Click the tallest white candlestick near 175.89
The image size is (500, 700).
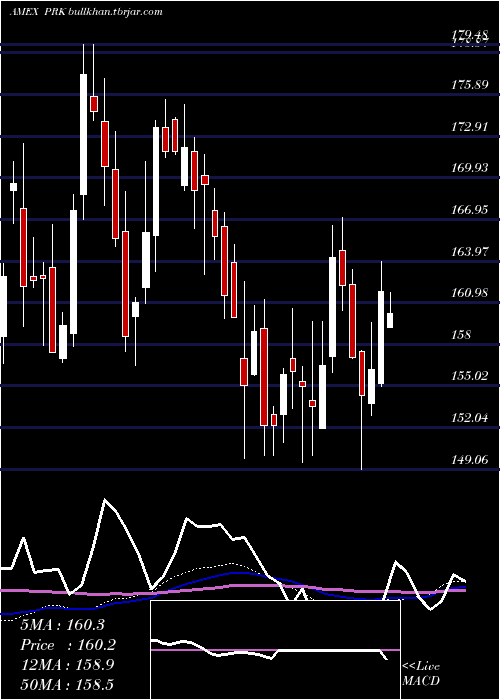pos(83,134)
